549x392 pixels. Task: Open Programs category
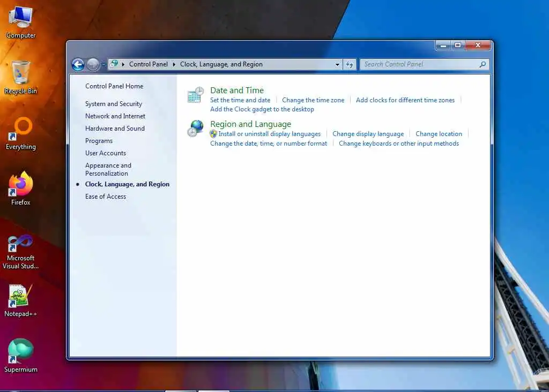99,141
